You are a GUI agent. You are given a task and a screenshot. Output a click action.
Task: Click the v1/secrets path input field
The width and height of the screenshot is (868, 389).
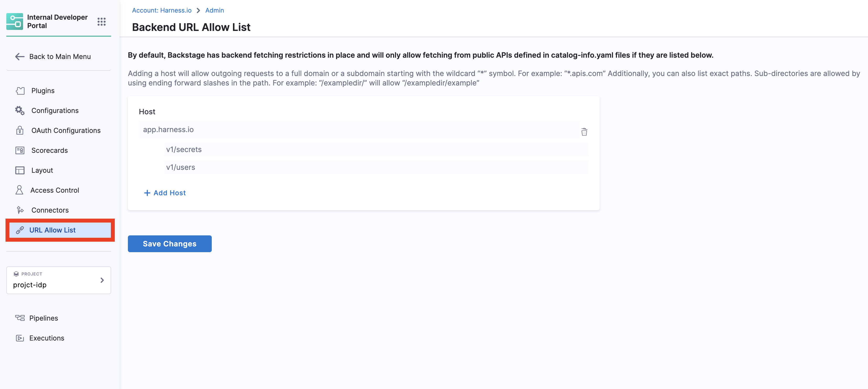point(376,149)
